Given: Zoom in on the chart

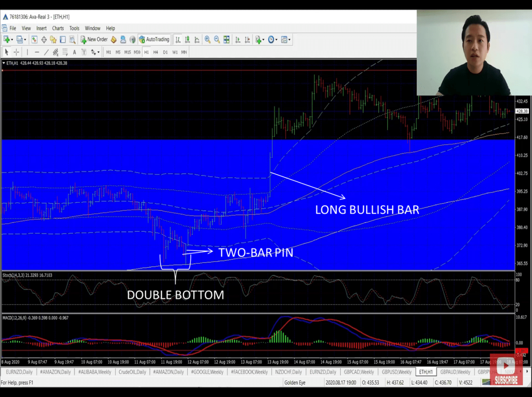Looking at the screenshot, I should [207, 40].
